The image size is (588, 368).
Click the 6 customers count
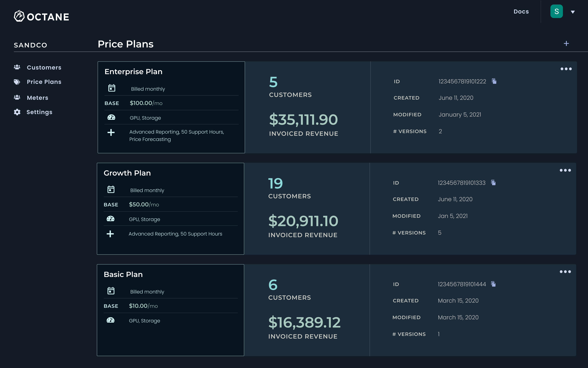[x=273, y=285]
